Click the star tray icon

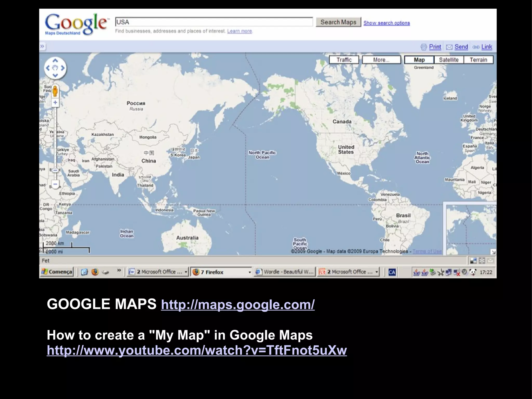tap(441, 272)
